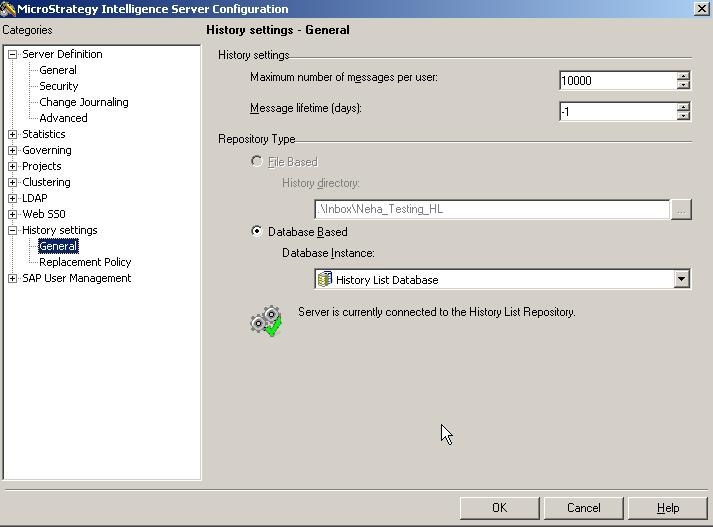Viewport: 713px width, 527px height.
Task: Click the gears connection status icon
Action: click(266, 321)
